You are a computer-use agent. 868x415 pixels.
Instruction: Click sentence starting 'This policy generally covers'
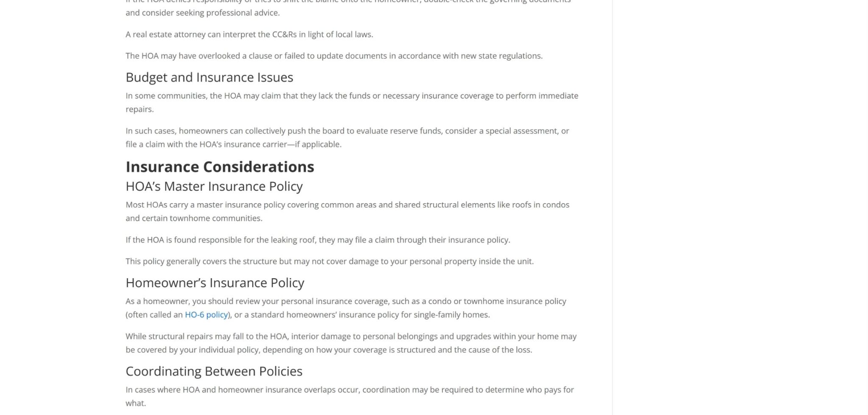pyautogui.click(x=329, y=261)
